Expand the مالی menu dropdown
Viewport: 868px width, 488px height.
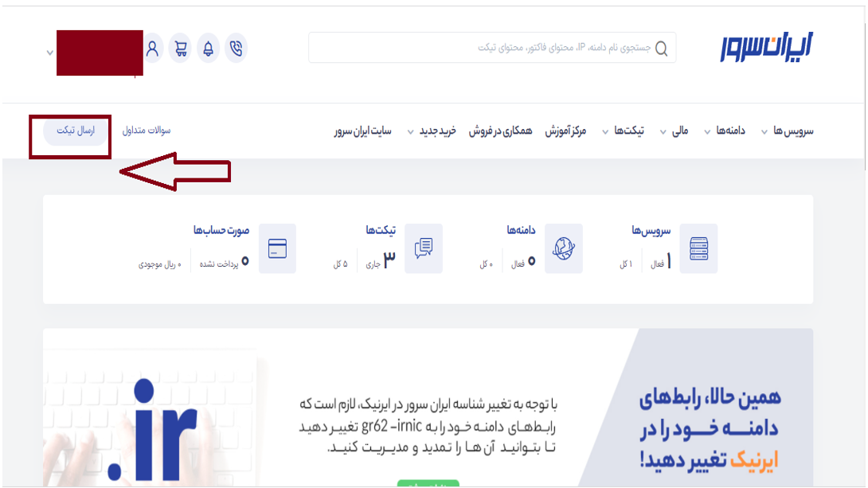(674, 131)
